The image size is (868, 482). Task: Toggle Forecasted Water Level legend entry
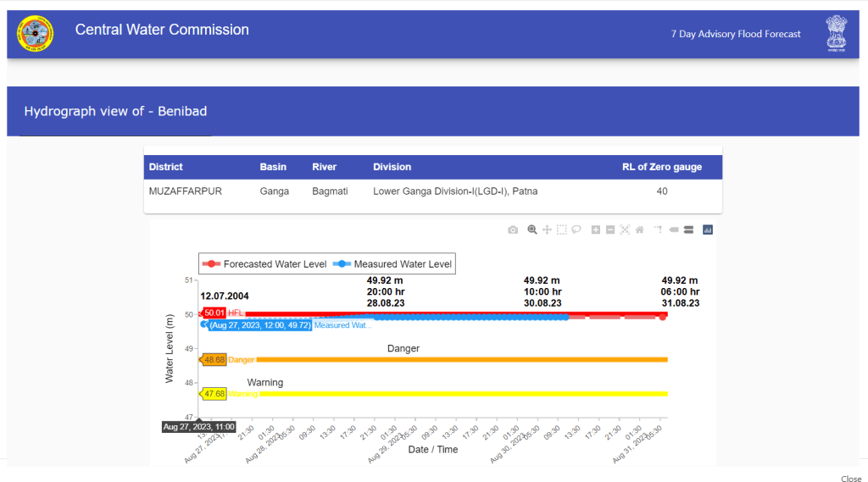pyautogui.click(x=265, y=264)
